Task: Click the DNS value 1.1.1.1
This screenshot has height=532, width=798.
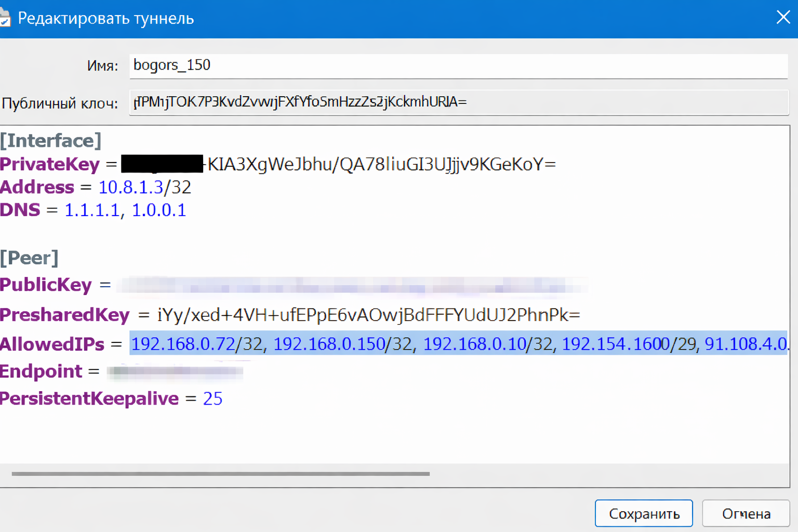Action: [x=91, y=210]
